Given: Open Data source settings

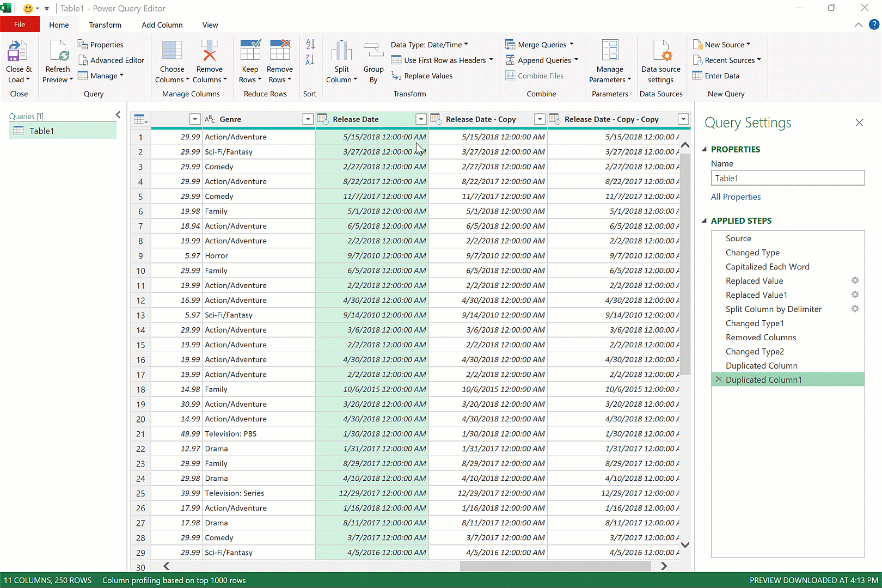Looking at the screenshot, I should tap(661, 60).
